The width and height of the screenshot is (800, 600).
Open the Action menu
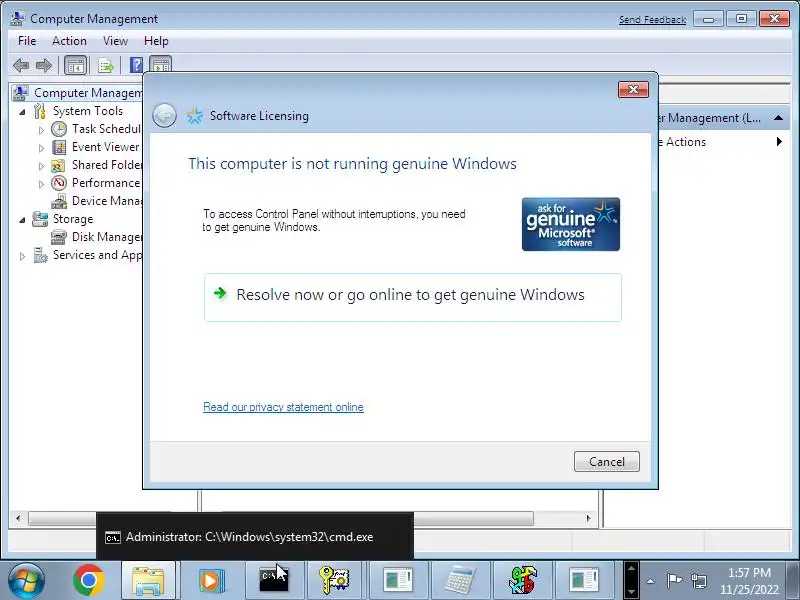coord(69,41)
